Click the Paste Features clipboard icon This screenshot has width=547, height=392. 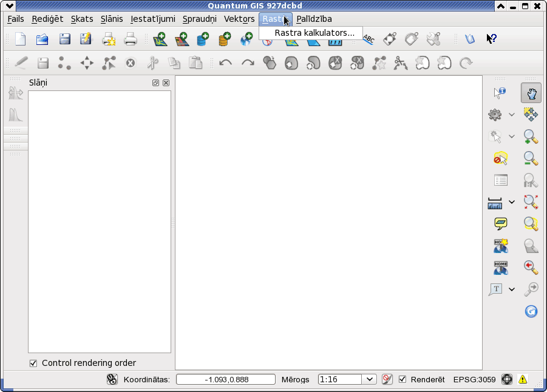click(195, 63)
